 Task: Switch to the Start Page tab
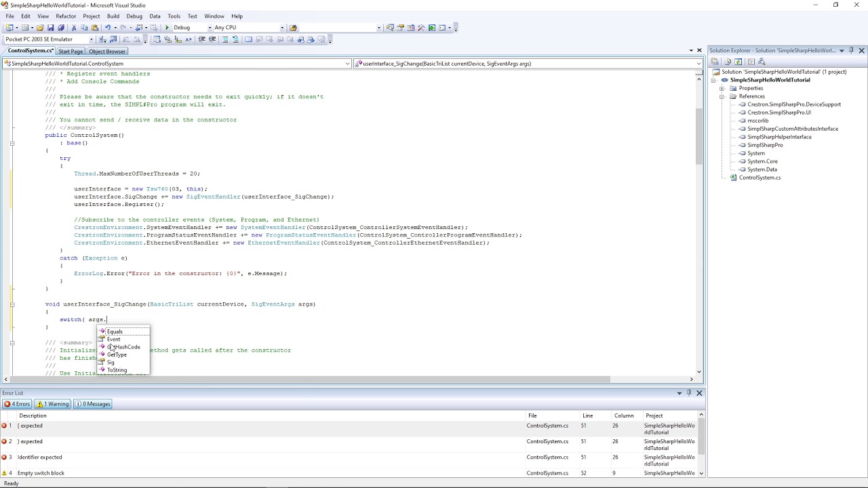(71, 52)
